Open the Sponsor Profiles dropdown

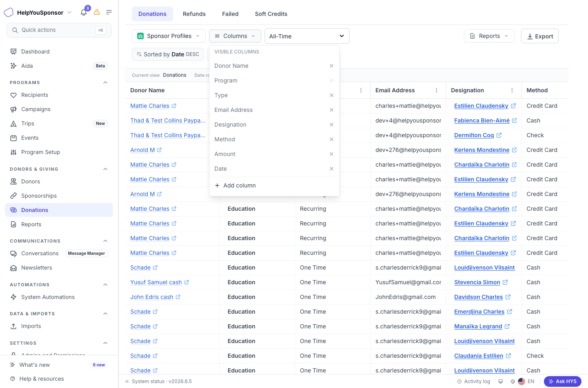coord(169,36)
